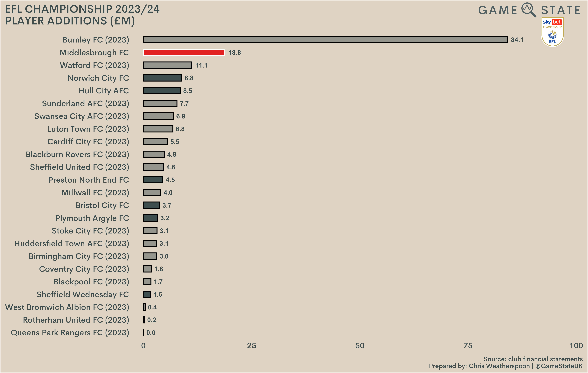Click the Watford FC bar
The height and width of the screenshot is (373, 588).
(168, 65)
